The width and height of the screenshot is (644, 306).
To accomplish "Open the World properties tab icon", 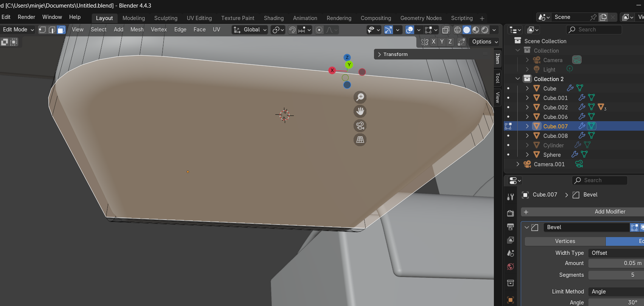I will (511, 267).
